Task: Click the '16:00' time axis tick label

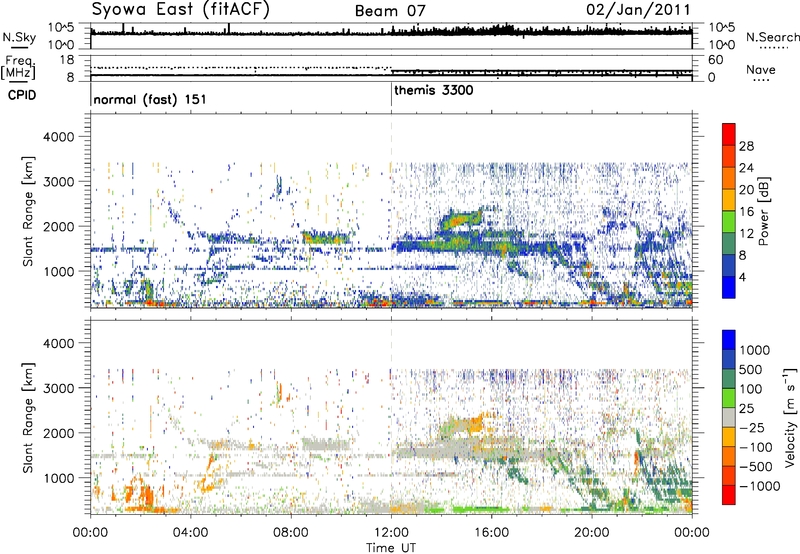Action: [x=491, y=533]
